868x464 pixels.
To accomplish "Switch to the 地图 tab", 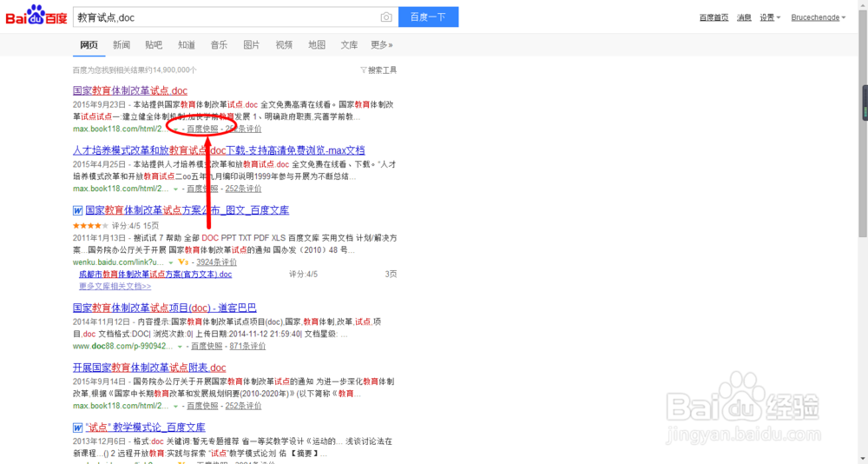I will (317, 45).
